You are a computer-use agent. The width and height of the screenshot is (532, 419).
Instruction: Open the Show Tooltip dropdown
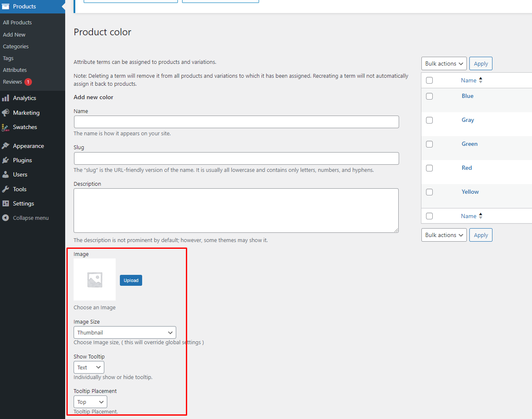click(89, 367)
